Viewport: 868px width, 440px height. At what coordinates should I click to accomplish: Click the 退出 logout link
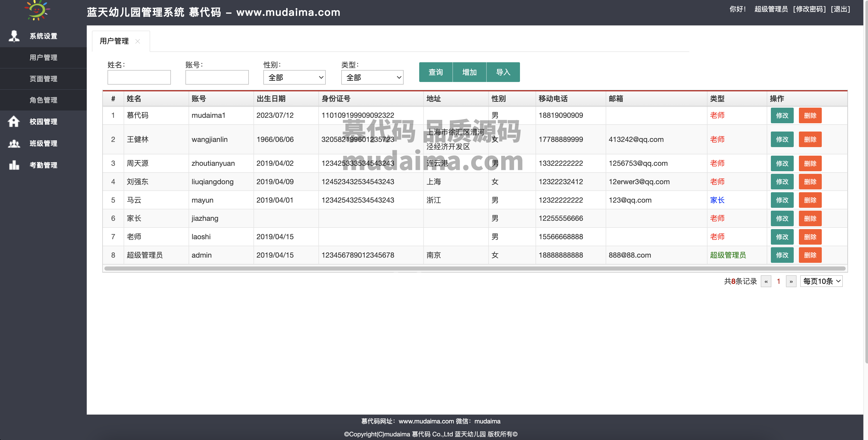click(x=840, y=9)
